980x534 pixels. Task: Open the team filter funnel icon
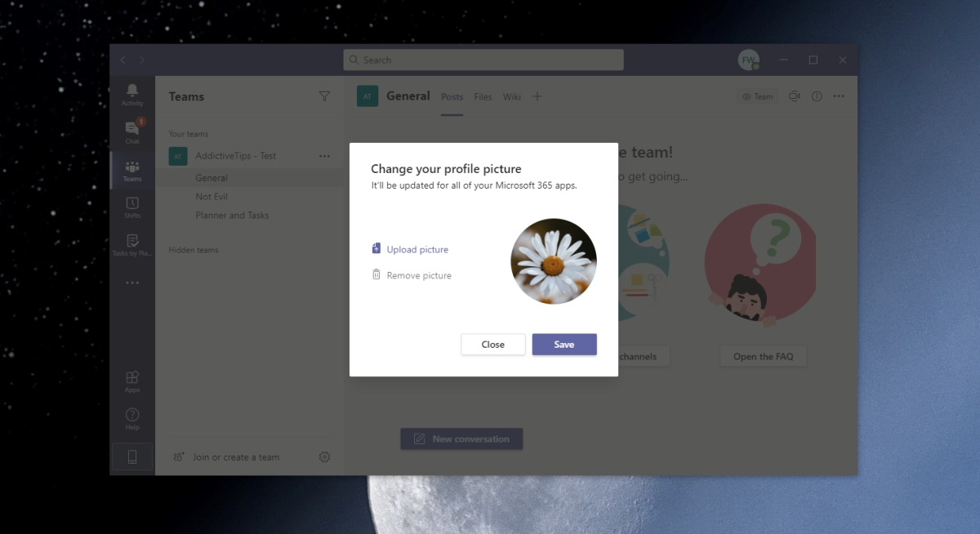[324, 96]
